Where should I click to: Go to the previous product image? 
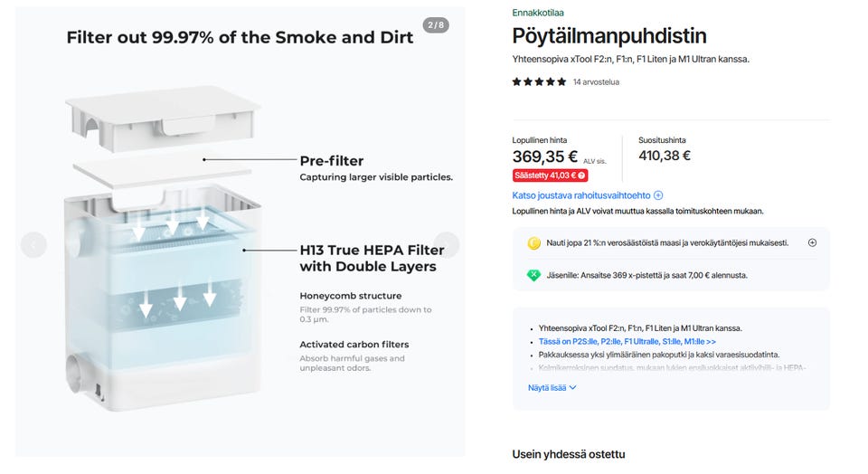coord(33,245)
